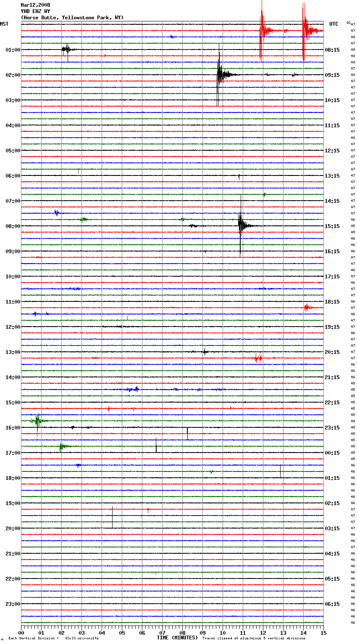
Task: Select the 14:00 MST time label
Action: click(x=13, y=377)
